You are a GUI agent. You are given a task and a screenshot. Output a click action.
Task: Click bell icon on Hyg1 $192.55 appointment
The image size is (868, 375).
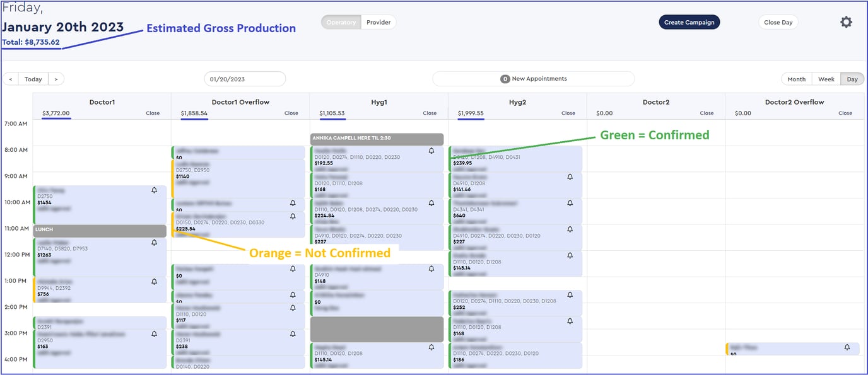tap(431, 151)
